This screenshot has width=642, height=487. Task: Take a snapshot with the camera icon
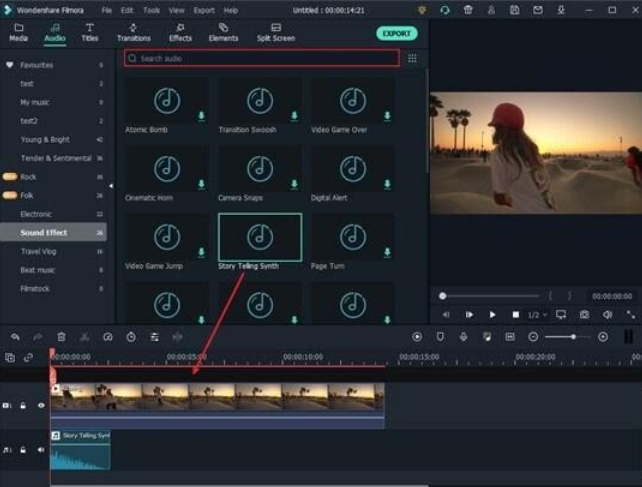point(584,315)
